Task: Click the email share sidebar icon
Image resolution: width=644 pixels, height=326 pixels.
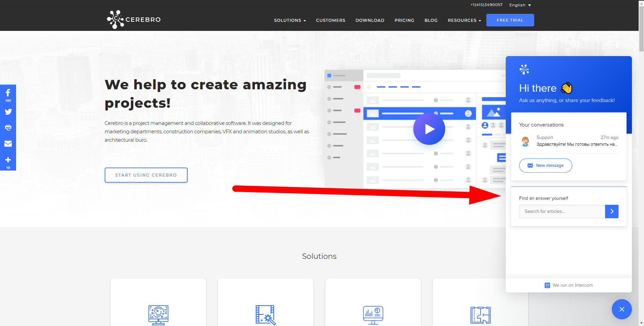Action: 8,144
